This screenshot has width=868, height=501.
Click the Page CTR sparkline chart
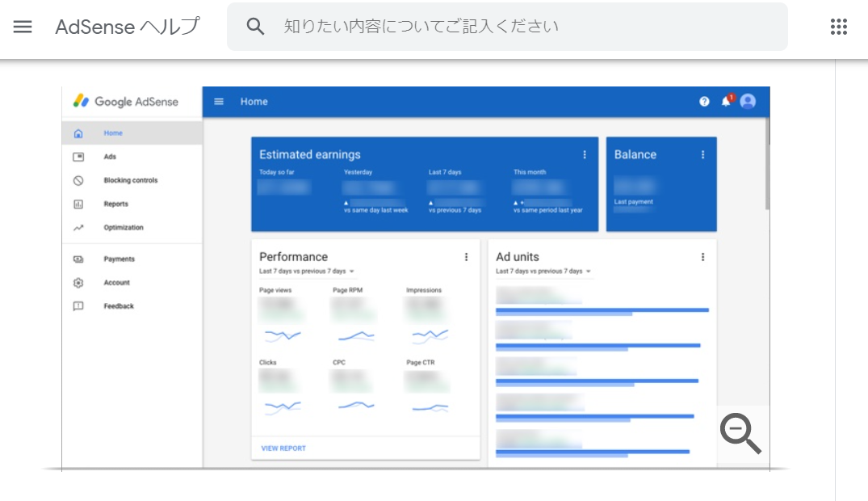(430, 408)
